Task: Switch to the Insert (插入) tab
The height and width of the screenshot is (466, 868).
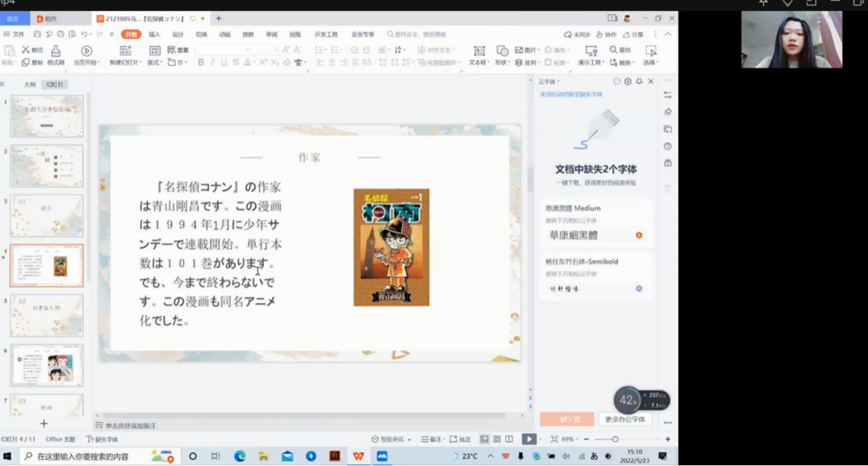Action: 155,34
